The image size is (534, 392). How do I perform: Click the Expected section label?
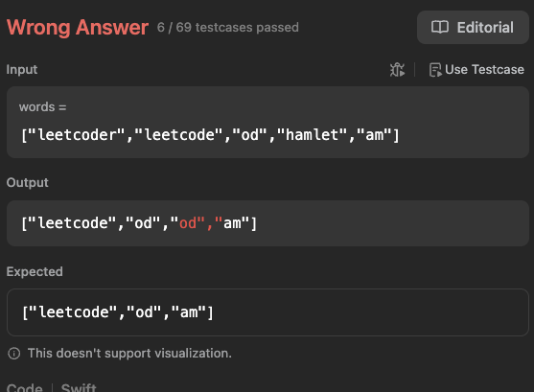[x=35, y=272]
